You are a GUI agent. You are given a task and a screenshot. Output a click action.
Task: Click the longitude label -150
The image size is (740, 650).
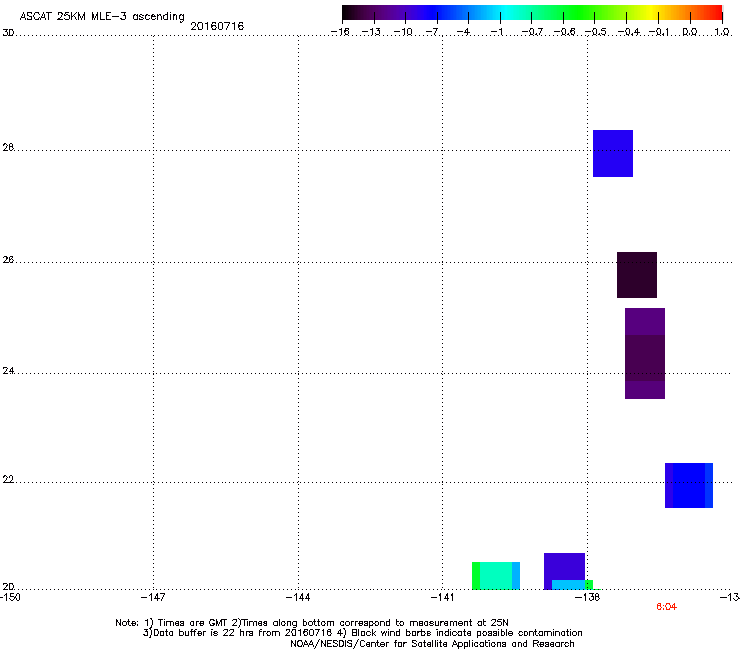tap(9, 598)
